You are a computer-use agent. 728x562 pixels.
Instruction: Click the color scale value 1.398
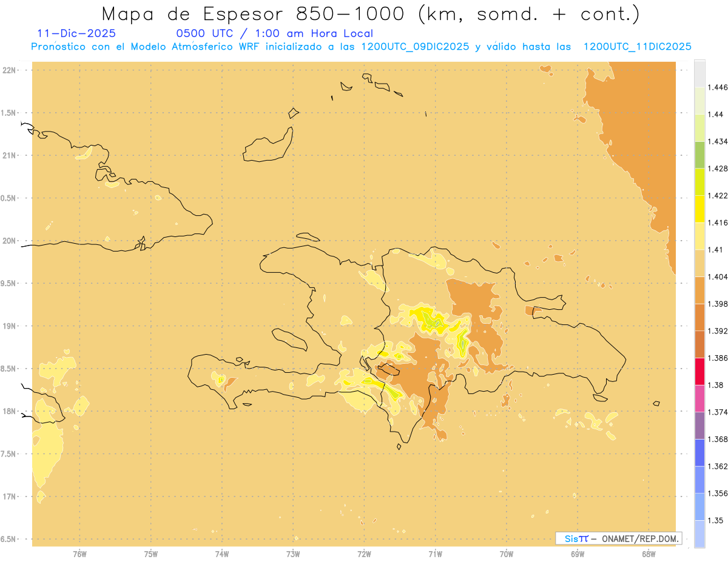click(x=719, y=304)
